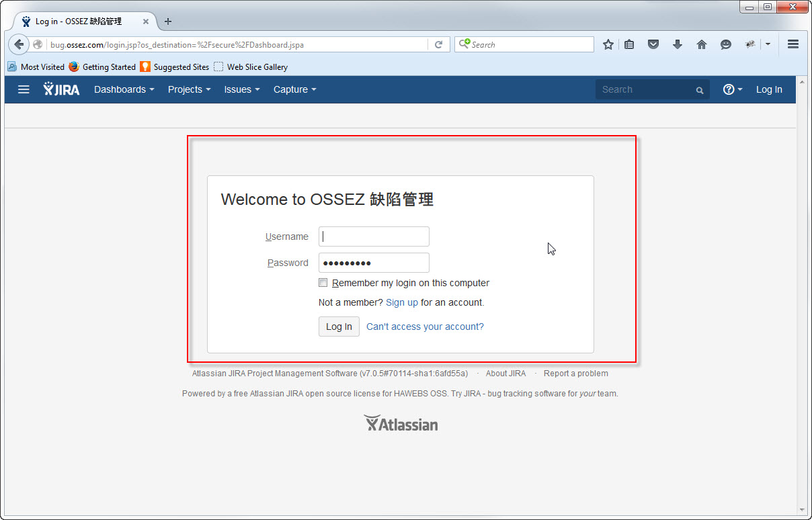Expand the Projects dropdown
Image resolution: width=812 pixels, height=520 pixels.
[x=189, y=89]
